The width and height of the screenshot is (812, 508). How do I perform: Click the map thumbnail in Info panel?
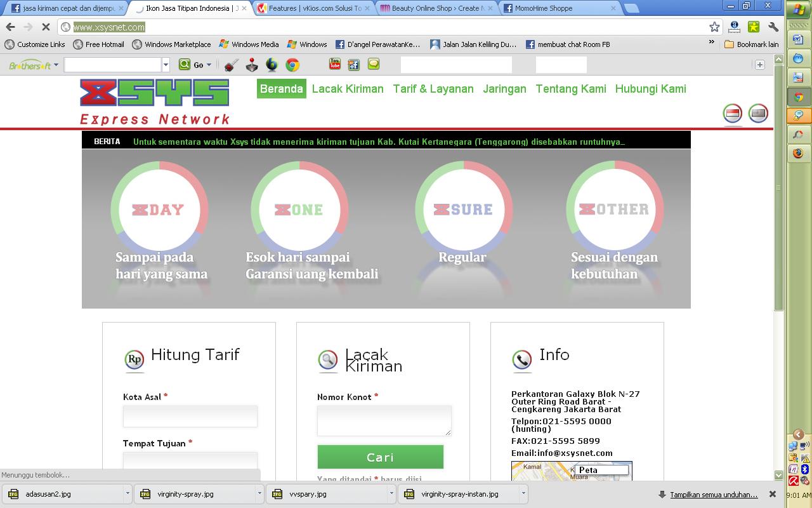click(572, 471)
